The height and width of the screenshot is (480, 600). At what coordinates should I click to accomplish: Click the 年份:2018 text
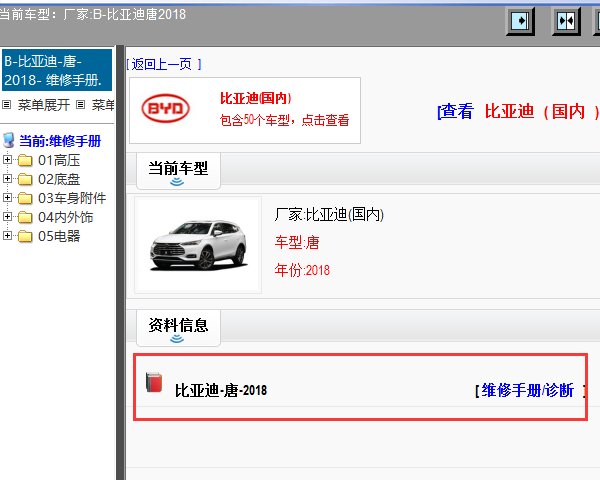pos(302,270)
